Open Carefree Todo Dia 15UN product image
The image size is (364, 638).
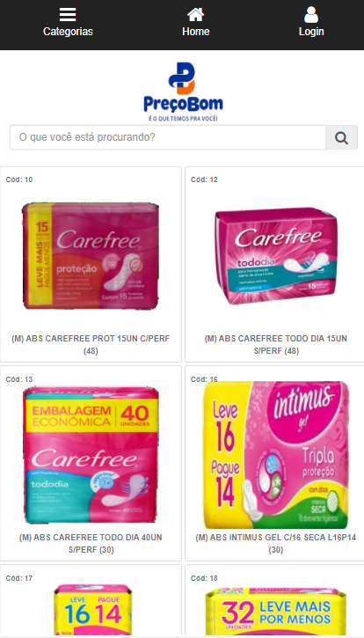(276, 256)
